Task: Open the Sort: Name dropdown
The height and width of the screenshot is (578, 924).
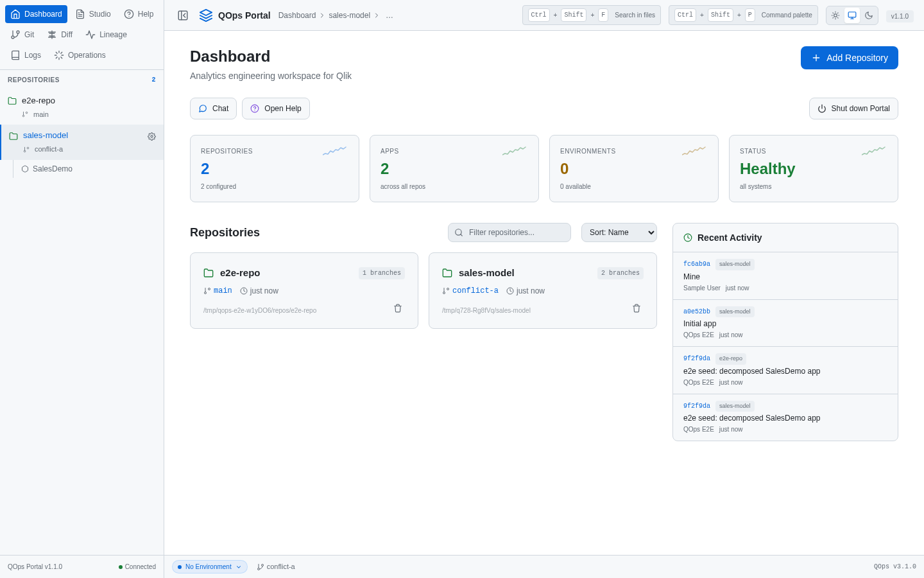Action: pos(619,232)
